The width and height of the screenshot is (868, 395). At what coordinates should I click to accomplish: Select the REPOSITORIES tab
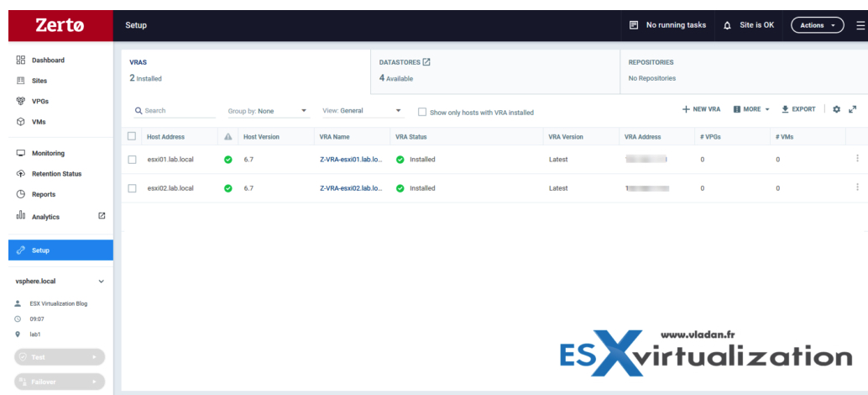(x=745, y=71)
